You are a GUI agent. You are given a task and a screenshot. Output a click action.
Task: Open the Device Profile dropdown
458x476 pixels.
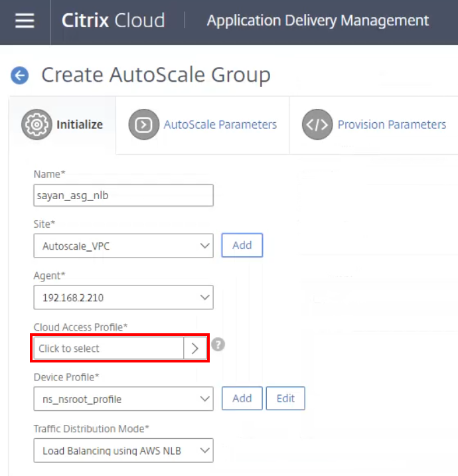[123, 398]
